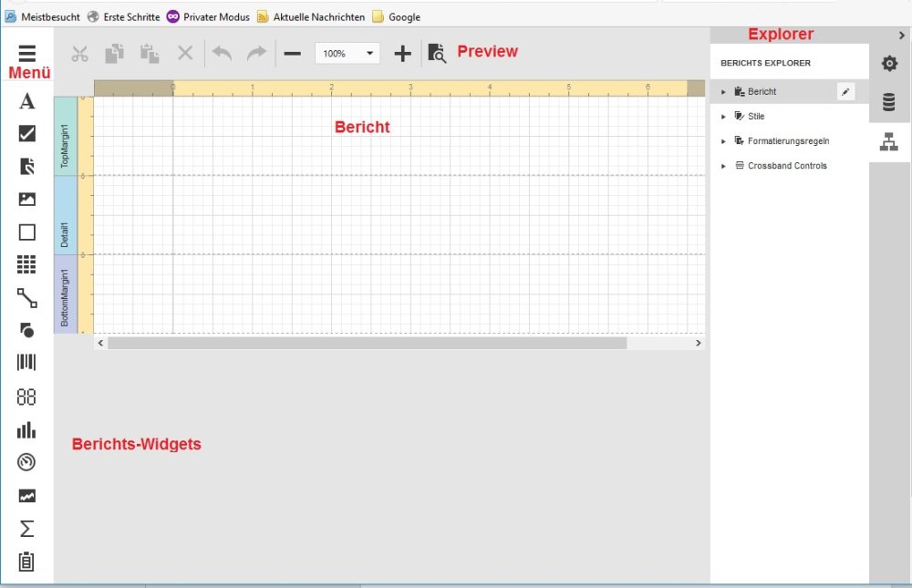Open the Aktuelle Nachrichten bookmark feed
912x588 pixels.
pos(311,17)
